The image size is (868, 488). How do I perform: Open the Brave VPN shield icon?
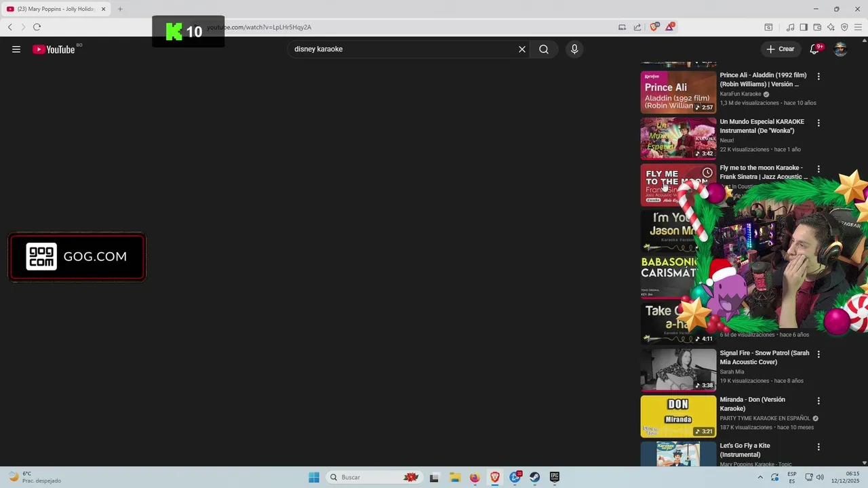[x=844, y=27]
